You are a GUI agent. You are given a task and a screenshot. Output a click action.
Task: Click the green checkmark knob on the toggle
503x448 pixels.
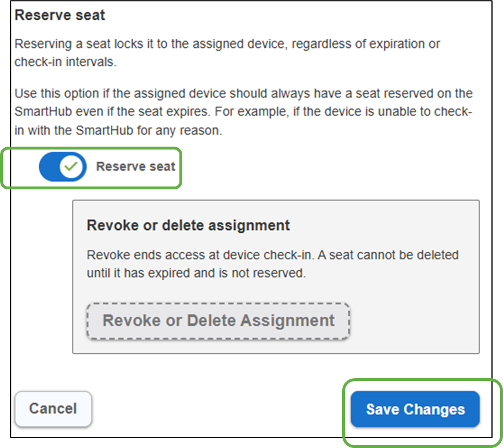pyautogui.click(x=72, y=167)
